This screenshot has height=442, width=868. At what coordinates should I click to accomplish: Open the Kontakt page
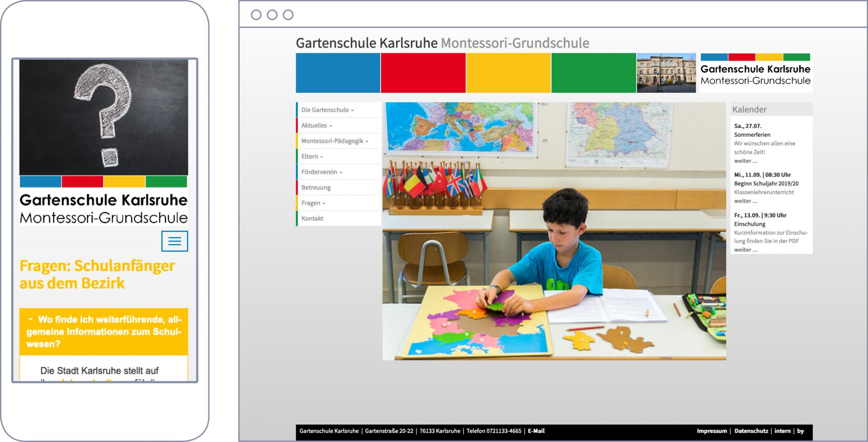(x=339, y=218)
